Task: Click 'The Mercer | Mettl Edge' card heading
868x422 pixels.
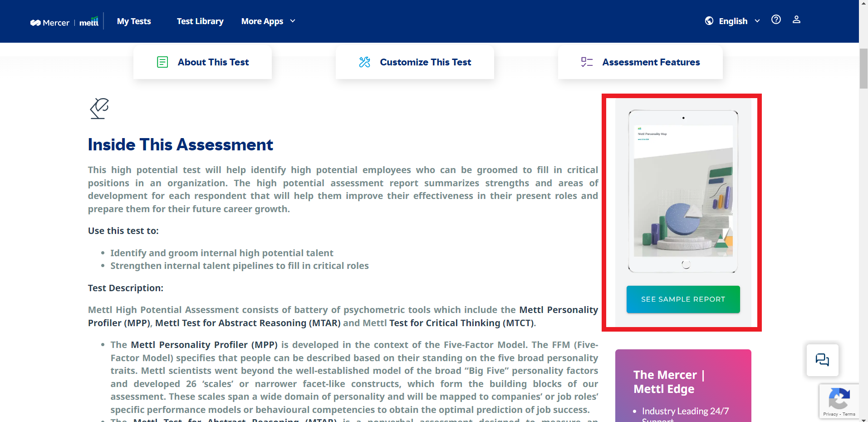Action: point(669,382)
